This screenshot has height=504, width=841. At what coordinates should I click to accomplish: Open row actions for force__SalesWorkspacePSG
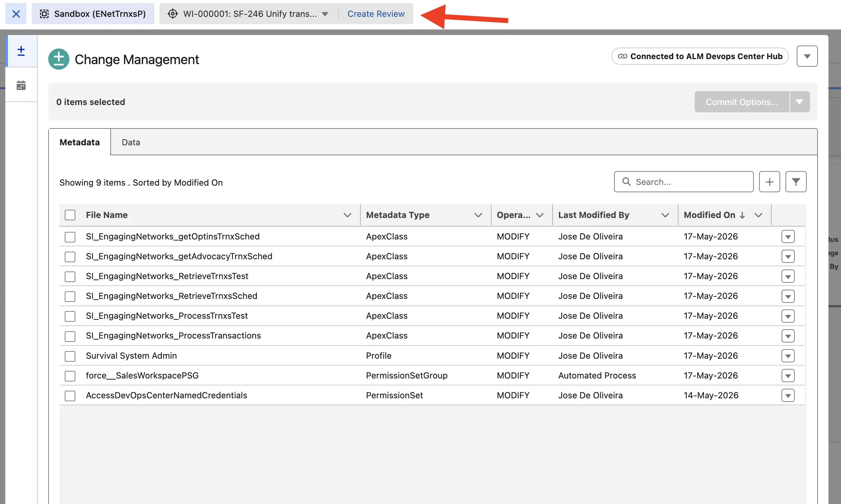point(788,375)
